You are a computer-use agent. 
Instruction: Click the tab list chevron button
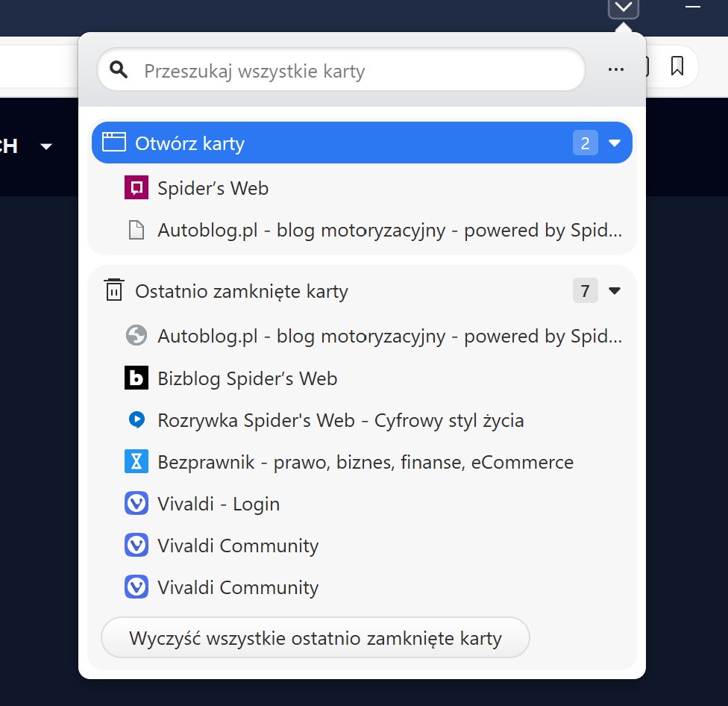tap(623, 8)
